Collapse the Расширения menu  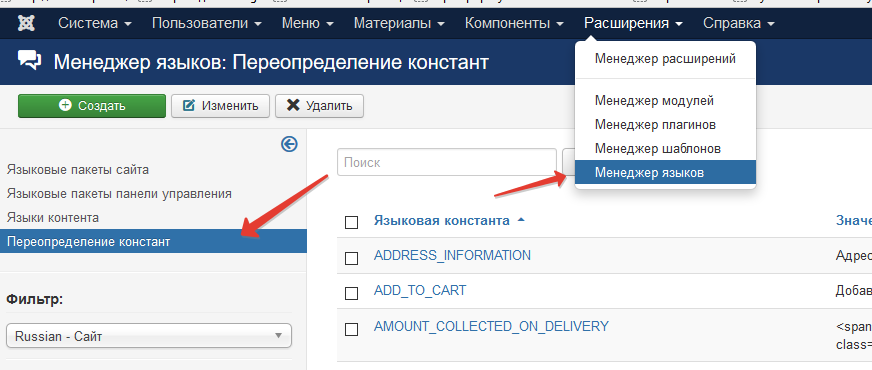(633, 23)
